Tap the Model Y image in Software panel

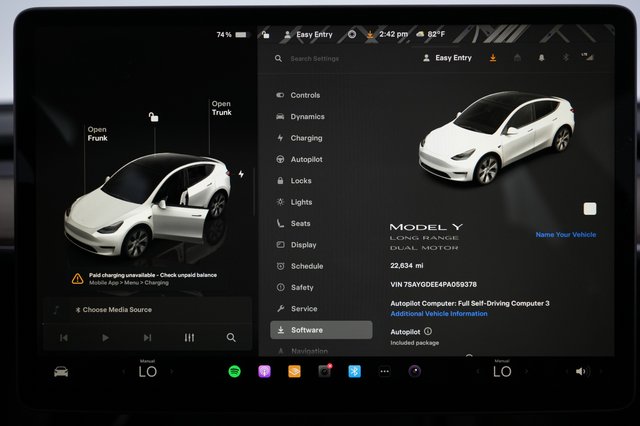click(x=497, y=138)
